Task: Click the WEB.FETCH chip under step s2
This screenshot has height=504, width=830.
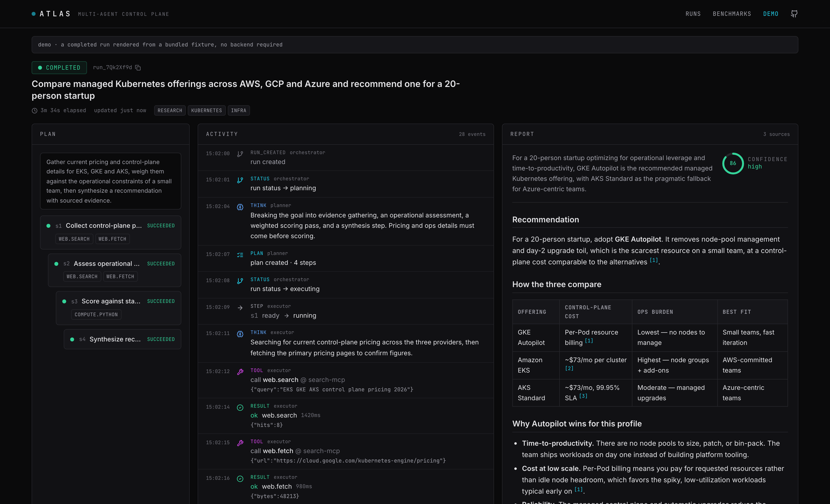Action: point(120,277)
